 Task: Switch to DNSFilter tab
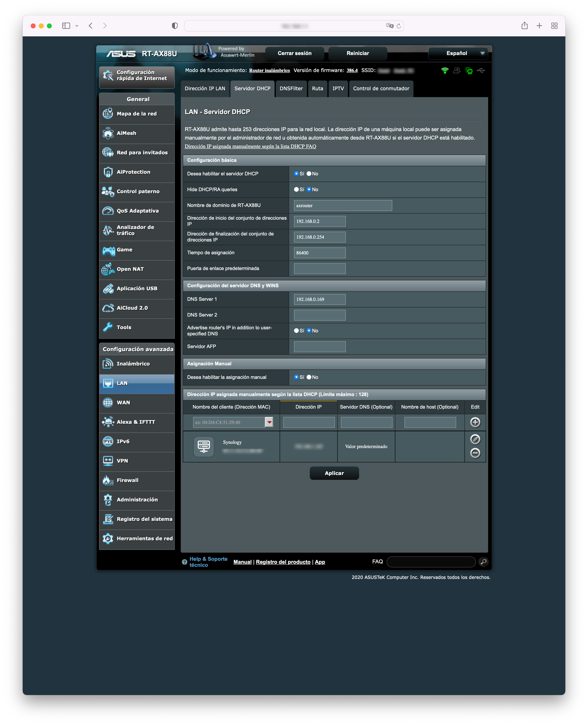[291, 89]
